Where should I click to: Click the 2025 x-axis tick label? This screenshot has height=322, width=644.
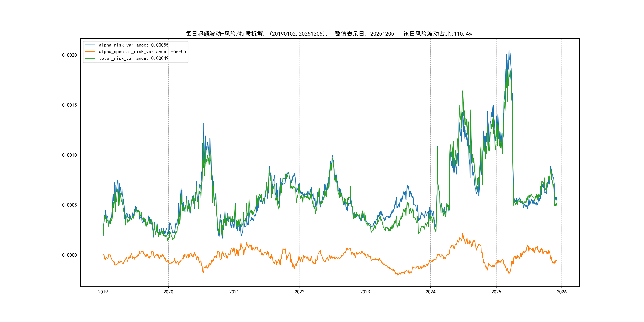tap(496, 292)
